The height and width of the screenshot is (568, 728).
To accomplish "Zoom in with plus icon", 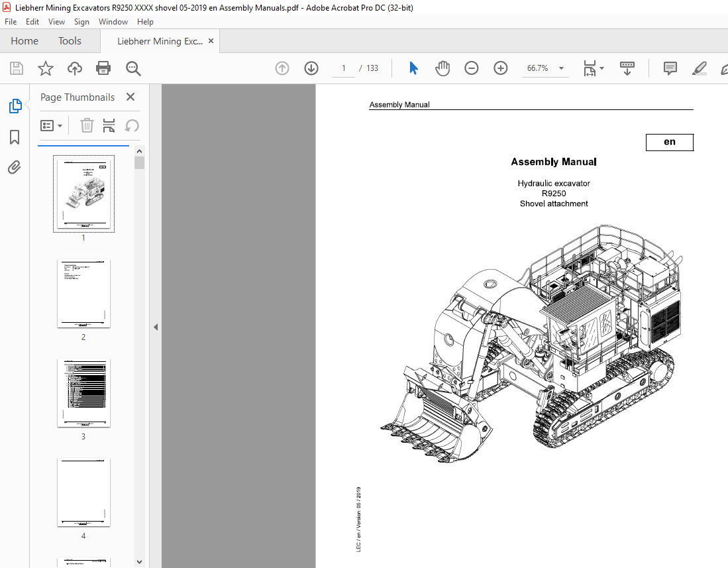I will tap(501, 68).
